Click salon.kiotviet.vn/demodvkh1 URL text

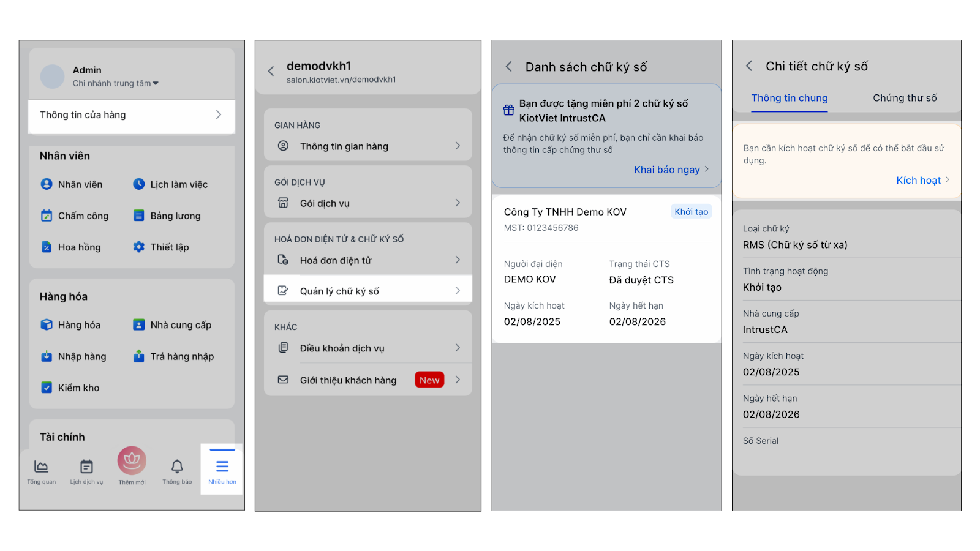coord(341,80)
